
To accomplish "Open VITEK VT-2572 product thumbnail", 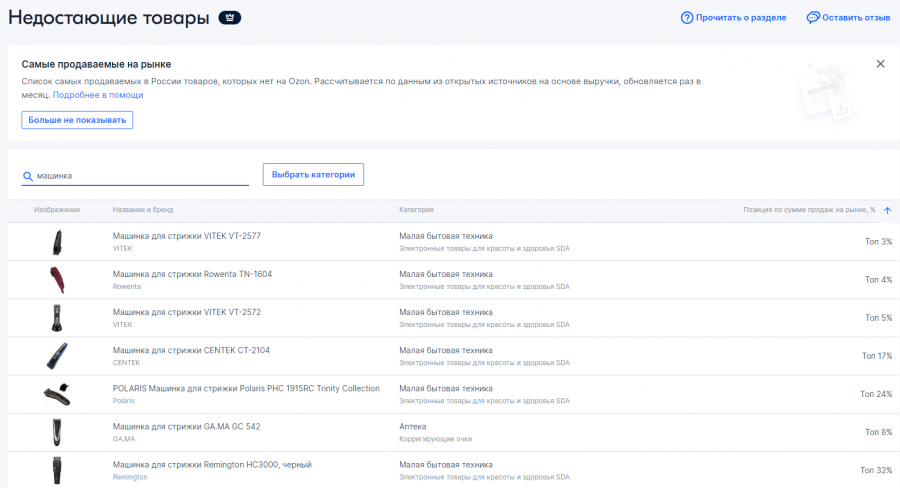I will [x=57, y=317].
